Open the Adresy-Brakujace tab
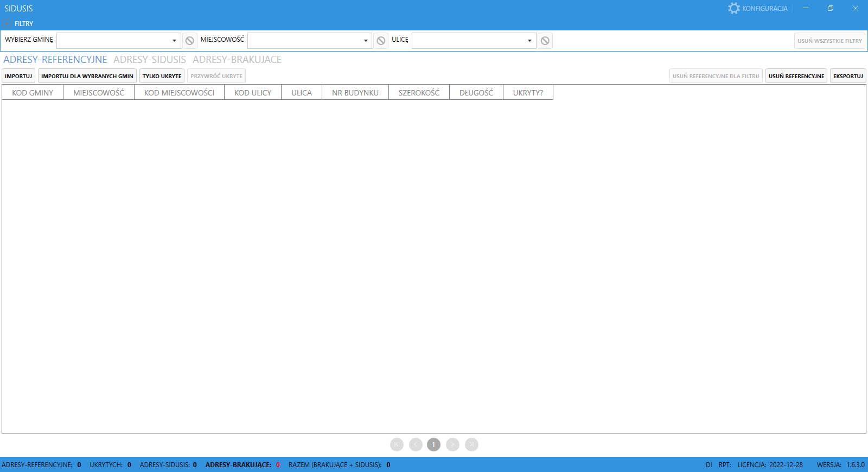 (x=237, y=60)
